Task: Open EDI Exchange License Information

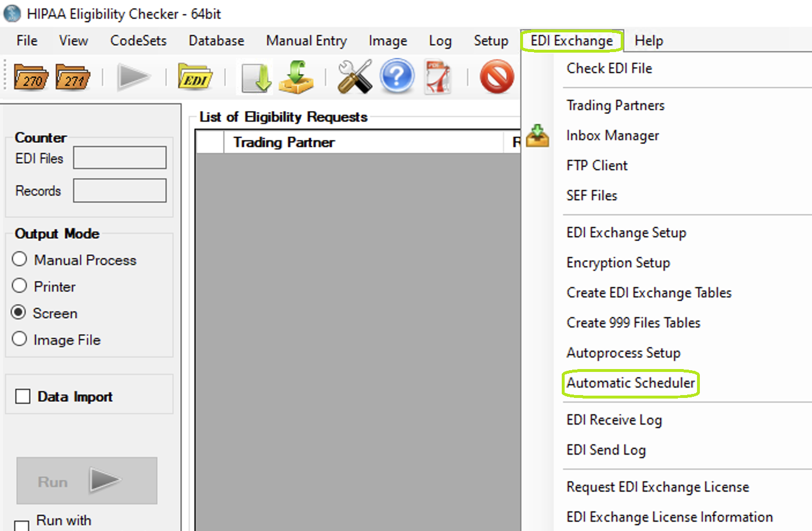Action: (x=670, y=517)
